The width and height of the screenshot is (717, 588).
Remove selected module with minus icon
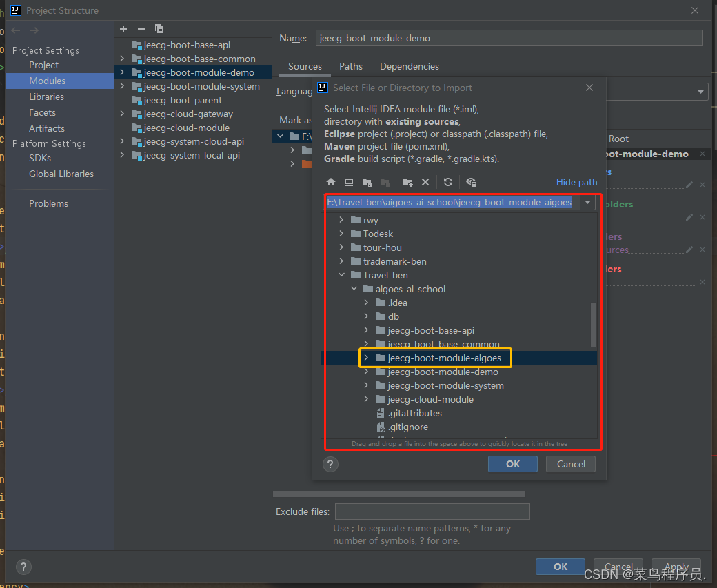[x=141, y=29]
